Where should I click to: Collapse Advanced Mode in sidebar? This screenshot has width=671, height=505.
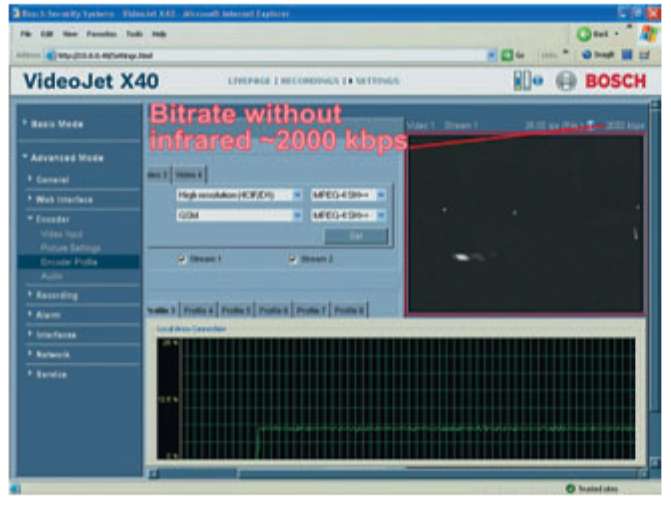(x=67, y=158)
